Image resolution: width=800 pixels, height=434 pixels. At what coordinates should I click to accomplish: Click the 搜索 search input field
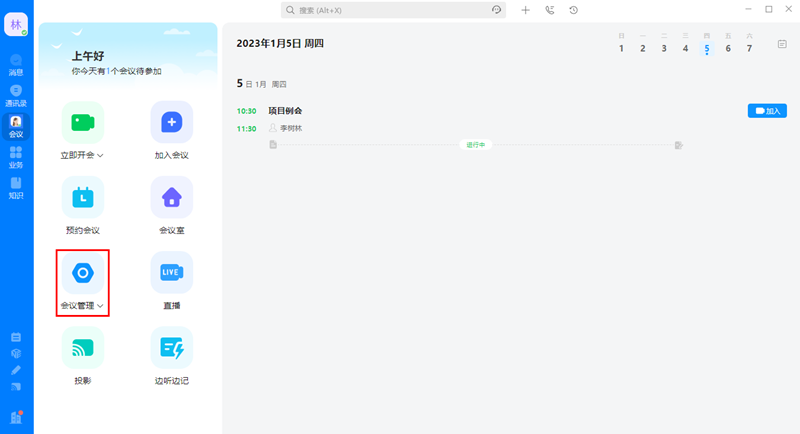(393, 10)
